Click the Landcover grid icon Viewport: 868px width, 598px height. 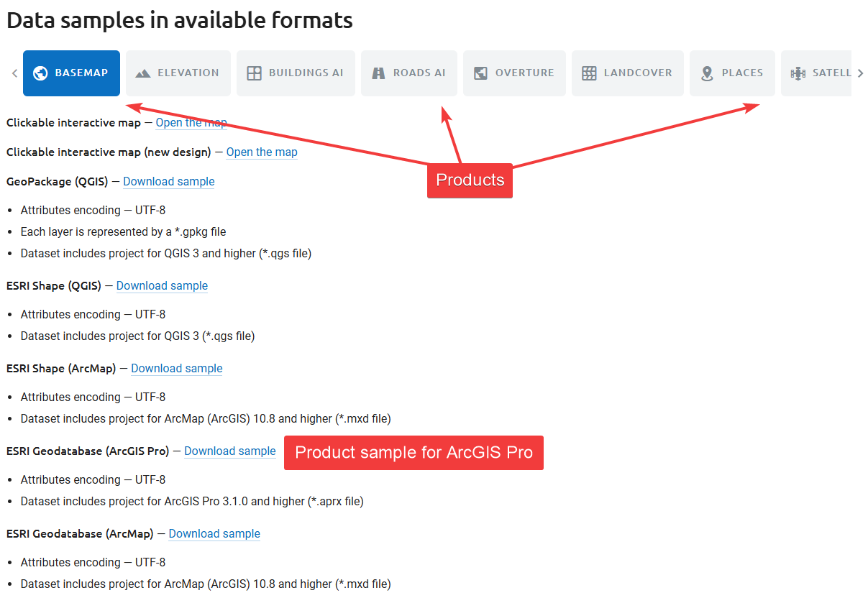(x=589, y=73)
